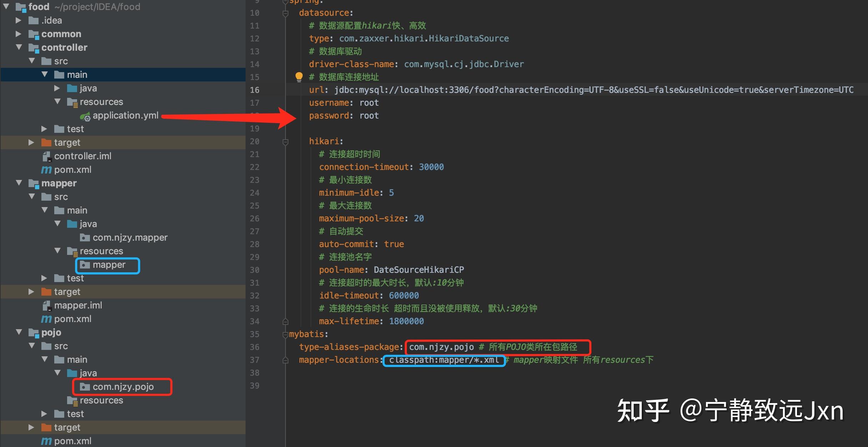Click the pojo module folder icon
This screenshot has width=868, height=447.
tap(34, 333)
